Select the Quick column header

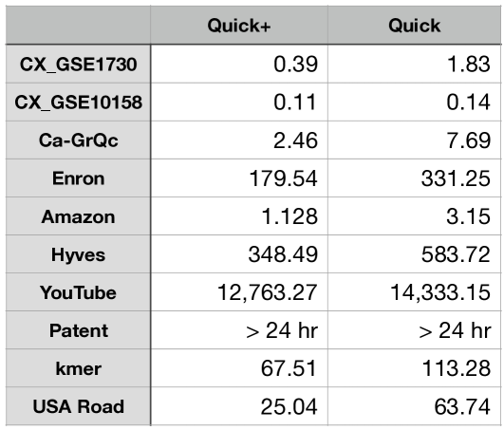click(415, 25)
